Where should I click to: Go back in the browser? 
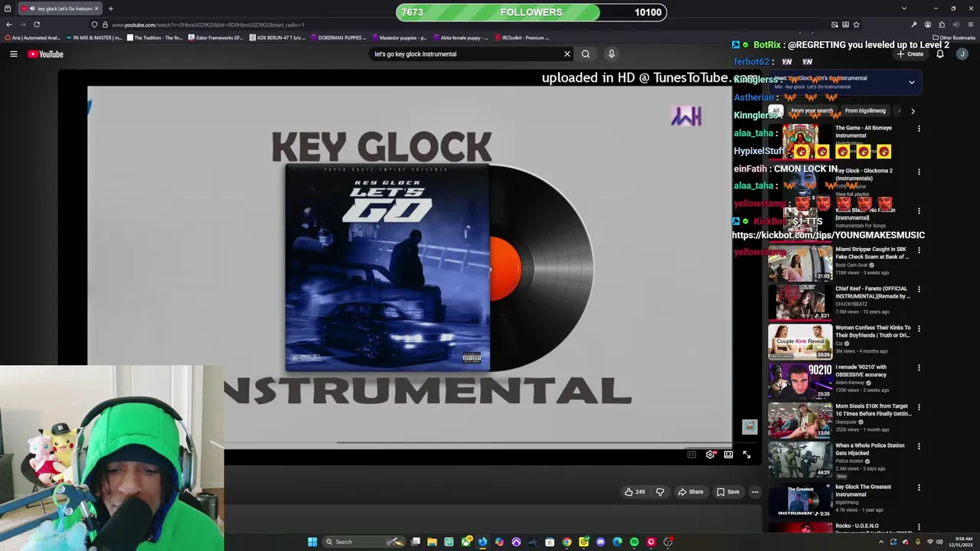pos(9,24)
